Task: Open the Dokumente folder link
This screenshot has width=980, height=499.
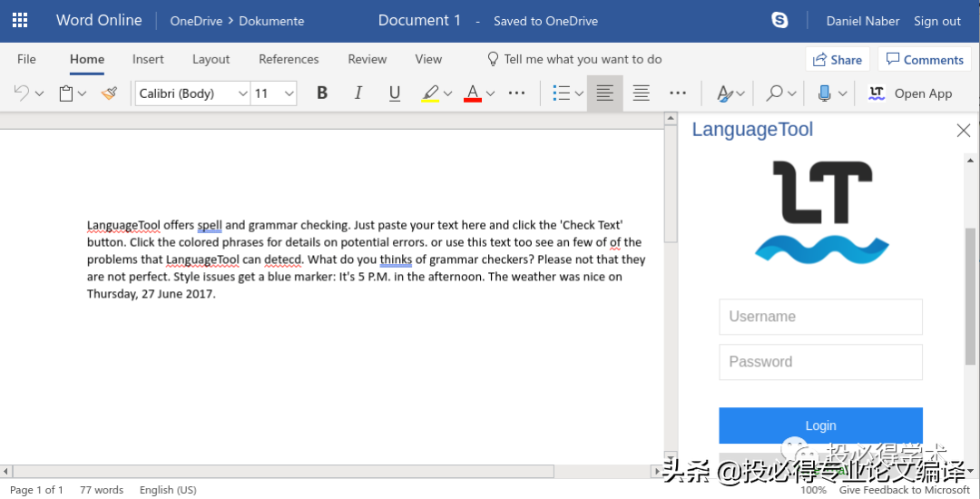Action: coord(272,21)
